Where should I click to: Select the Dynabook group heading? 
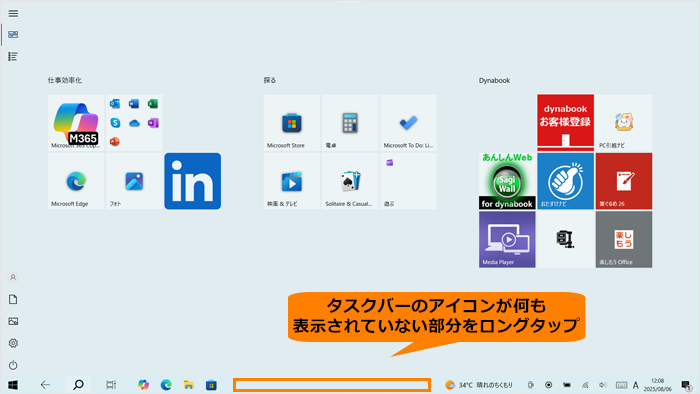(x=494, y=80)
